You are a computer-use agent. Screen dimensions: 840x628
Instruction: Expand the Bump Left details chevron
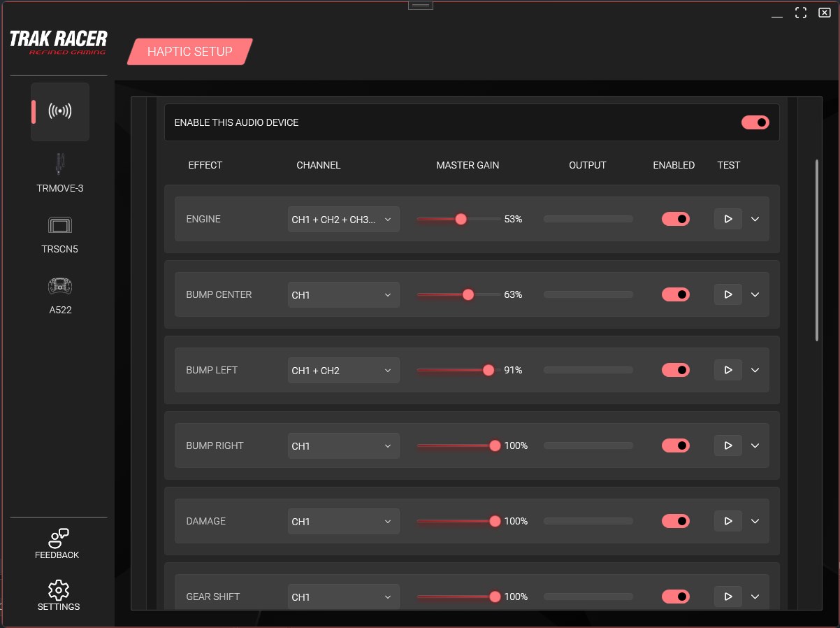[x=755, y=370]
